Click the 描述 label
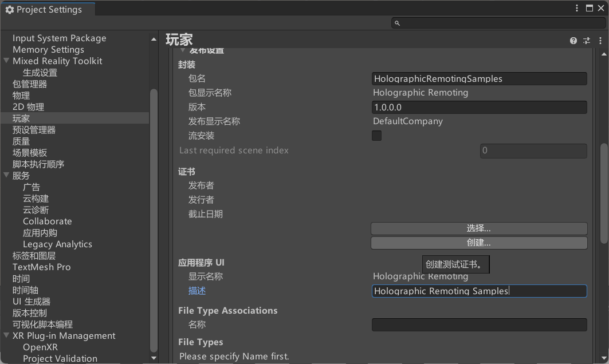The width and height of the screenshot is (609, 364). pos(197,291)
